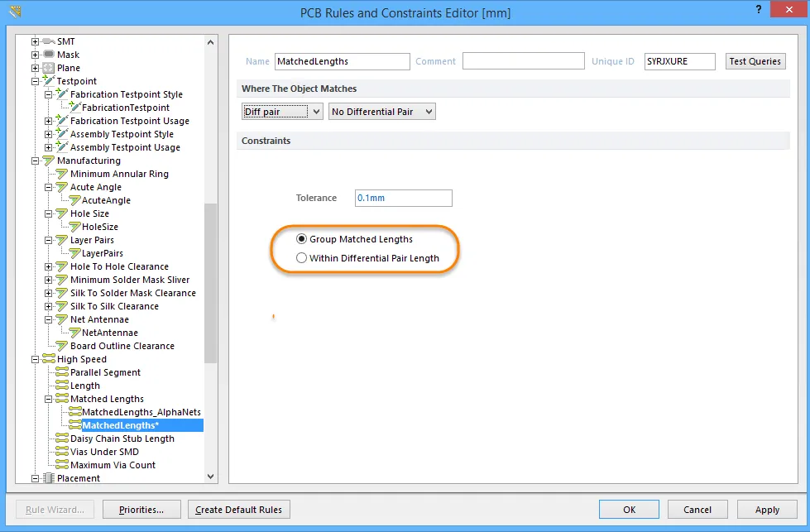Click the Board Outline Clearance icon
The height and width of the screenshot is (532, 810).
click(62, 346)
